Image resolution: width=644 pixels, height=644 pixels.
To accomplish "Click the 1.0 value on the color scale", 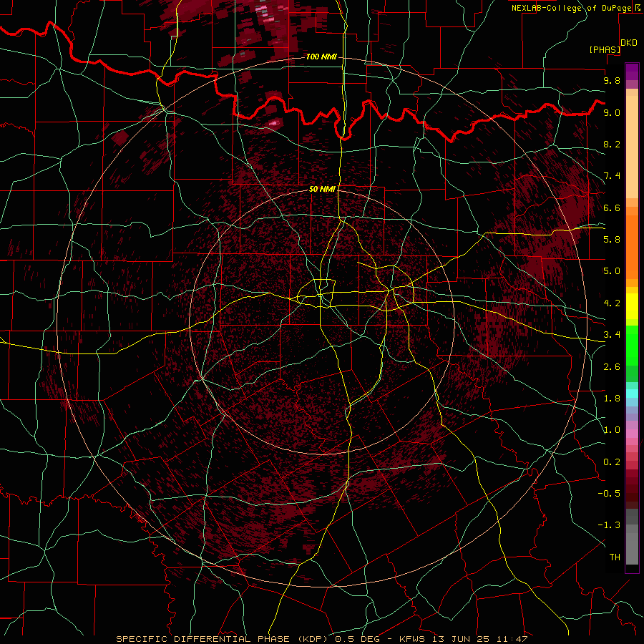I will pos(612,430).
